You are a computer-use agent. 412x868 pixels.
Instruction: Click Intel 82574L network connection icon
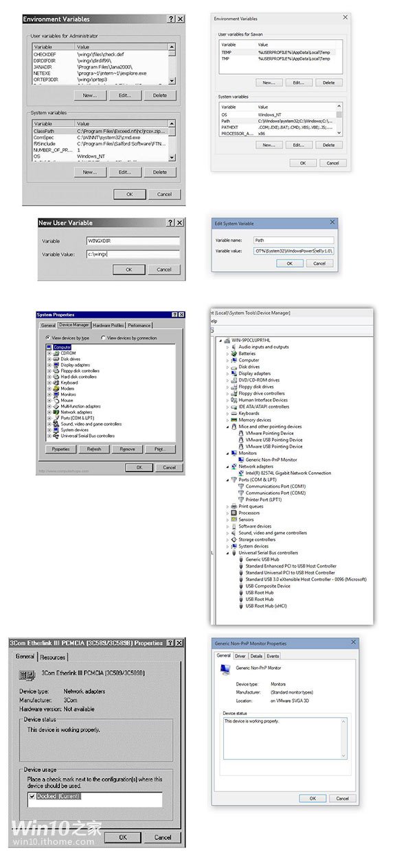click(x=241, y=473)
